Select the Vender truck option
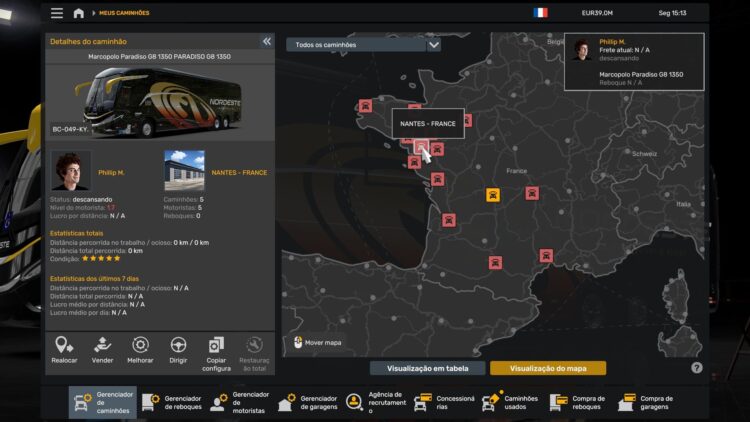The width and height of the screenshot is (750, 422). click(x=102, y=350)
